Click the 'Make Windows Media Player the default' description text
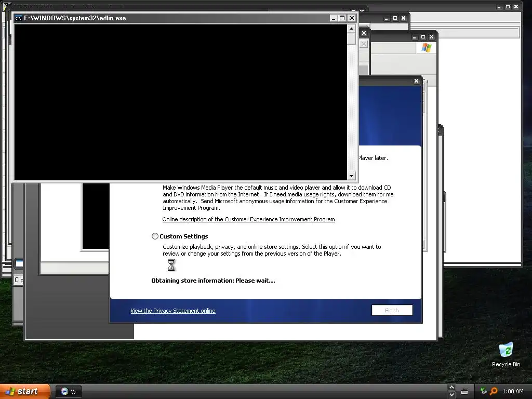 pos(278,197)
